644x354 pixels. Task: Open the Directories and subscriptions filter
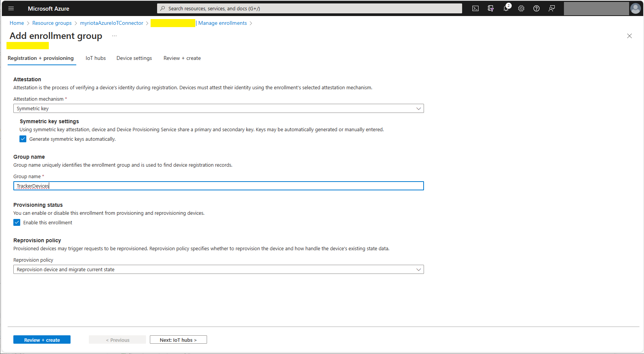pos(491,8)
